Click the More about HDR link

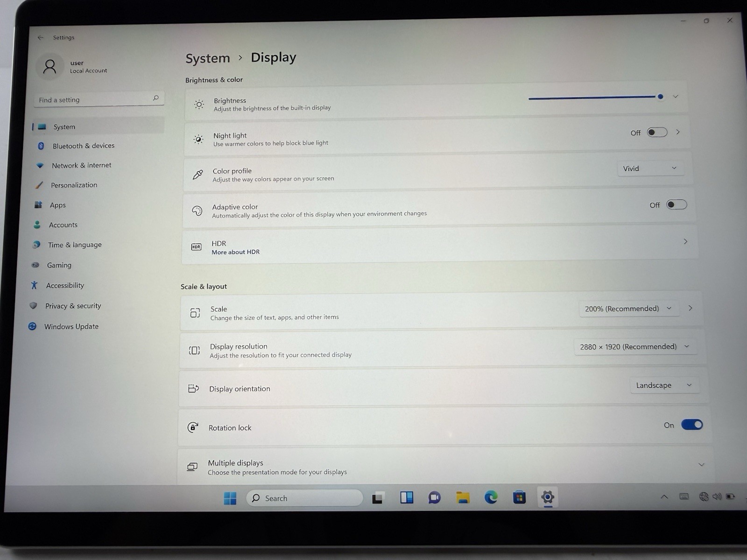point(235,252)
